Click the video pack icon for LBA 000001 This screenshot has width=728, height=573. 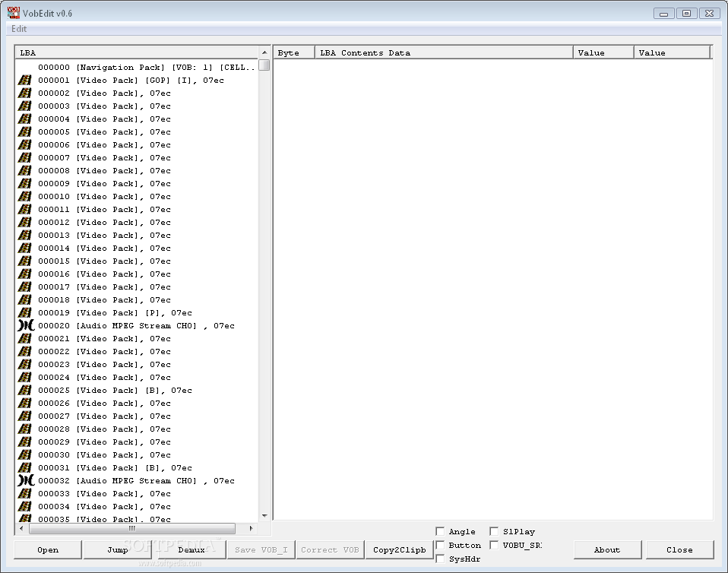[x=24, y=80]
